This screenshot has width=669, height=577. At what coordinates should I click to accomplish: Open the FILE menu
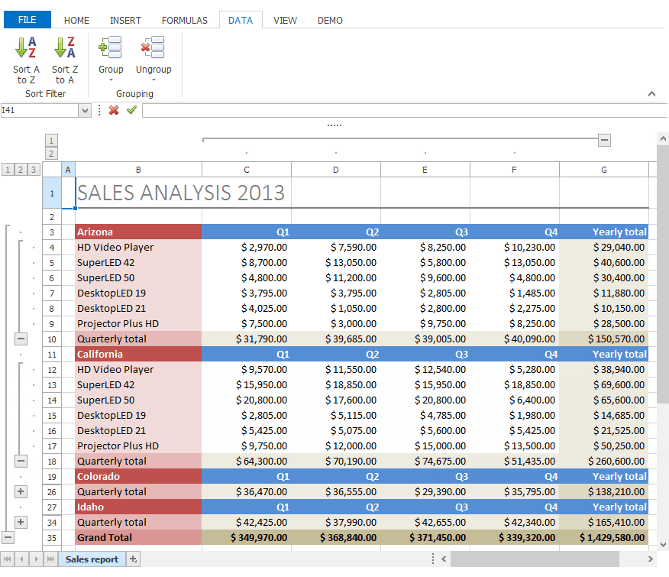(27, 20)
